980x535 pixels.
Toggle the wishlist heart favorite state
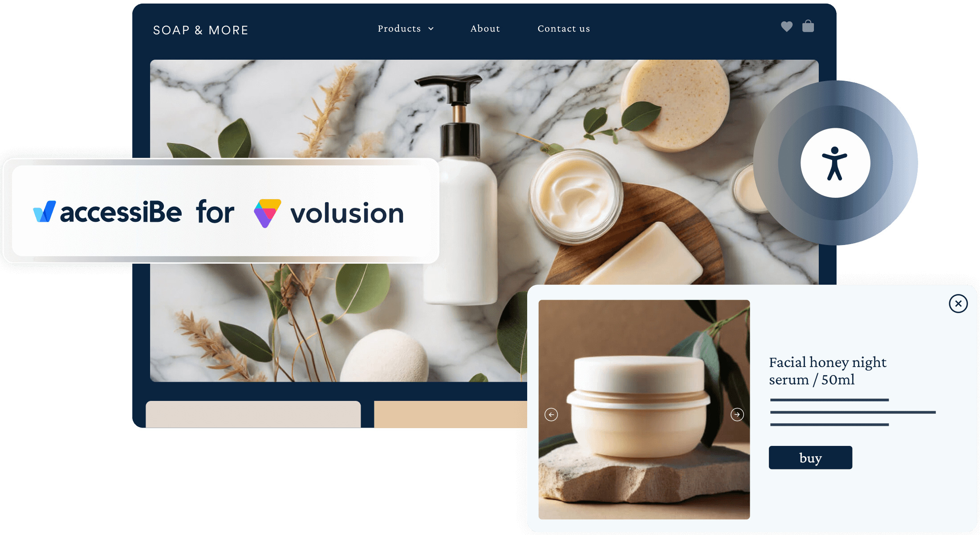tap(786, 26)
